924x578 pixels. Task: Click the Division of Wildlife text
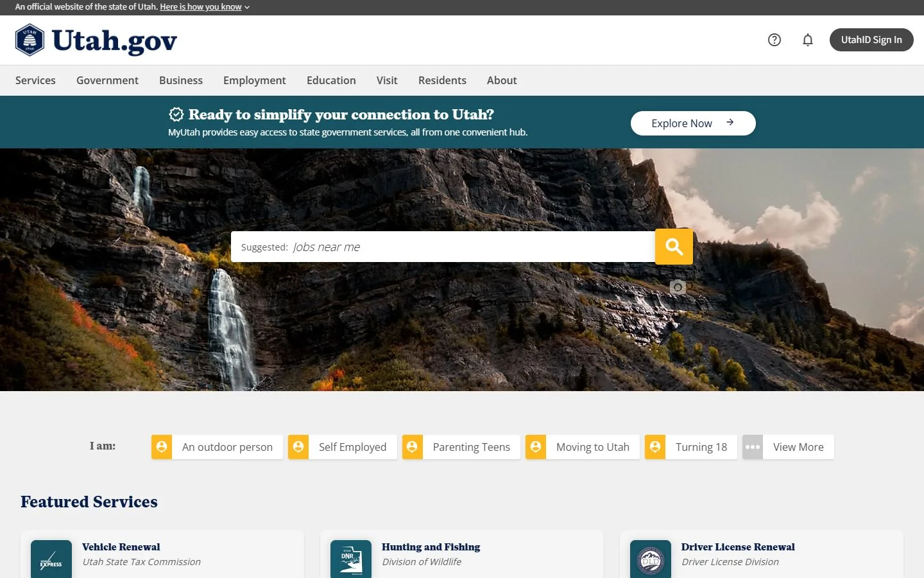422,562
